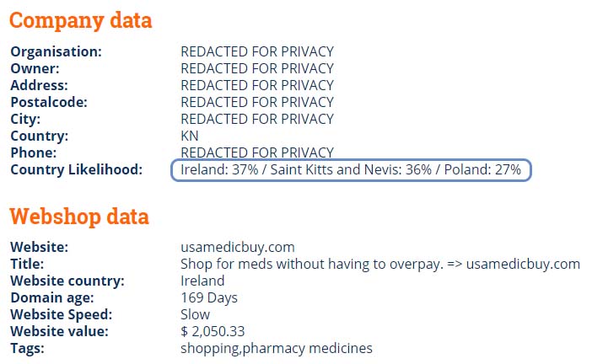592x364 pixels.
Task: Click the page title text about overpaying
Action: tap(379, 264)
